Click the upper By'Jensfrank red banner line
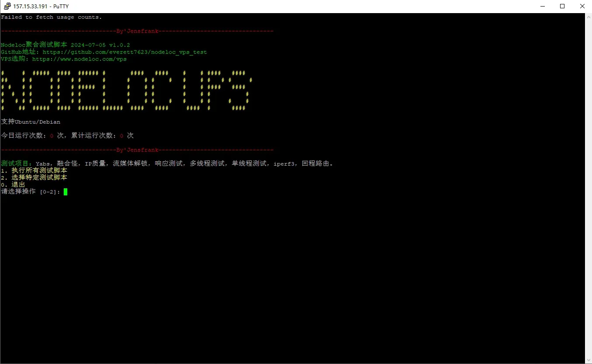The image size is (592, 364). tap(137, 31)
